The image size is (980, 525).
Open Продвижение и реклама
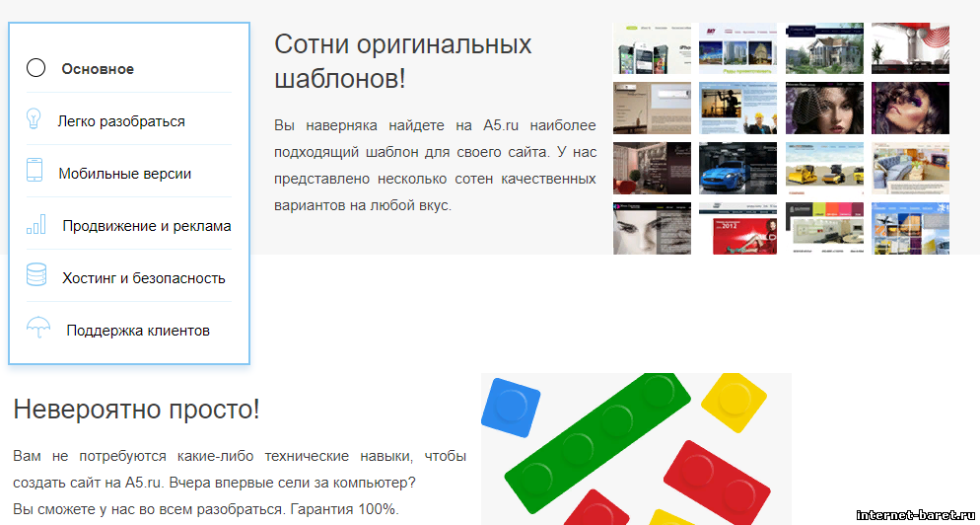147,226
